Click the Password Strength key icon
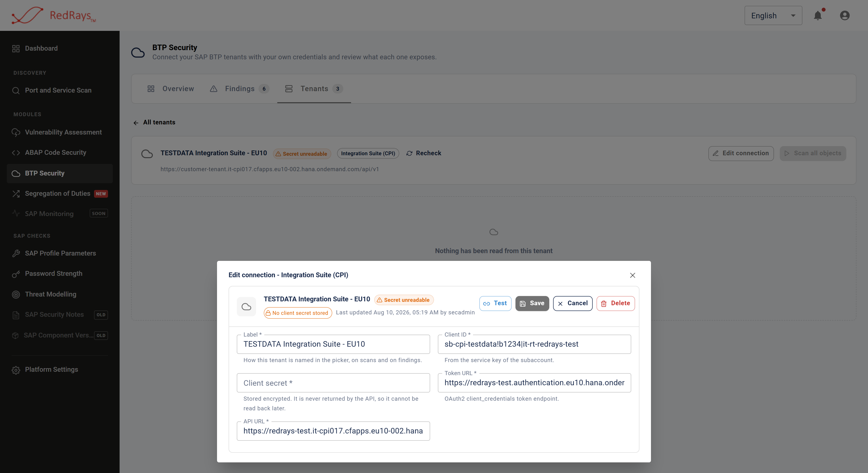The width and height of the screenshot is (868, 473). (x=16, y=274)
